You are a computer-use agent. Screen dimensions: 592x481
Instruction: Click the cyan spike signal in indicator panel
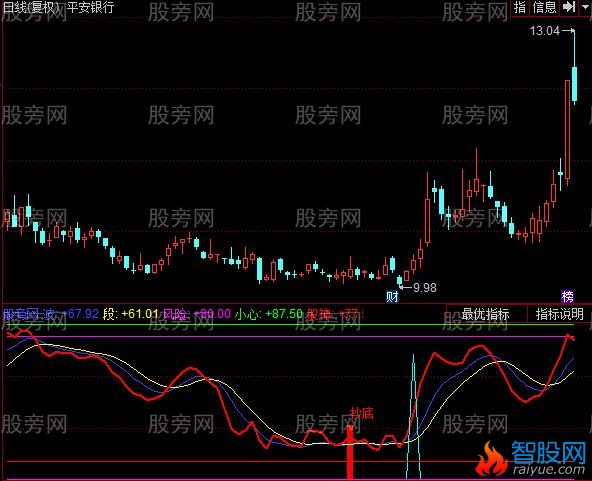coord(413,417)
